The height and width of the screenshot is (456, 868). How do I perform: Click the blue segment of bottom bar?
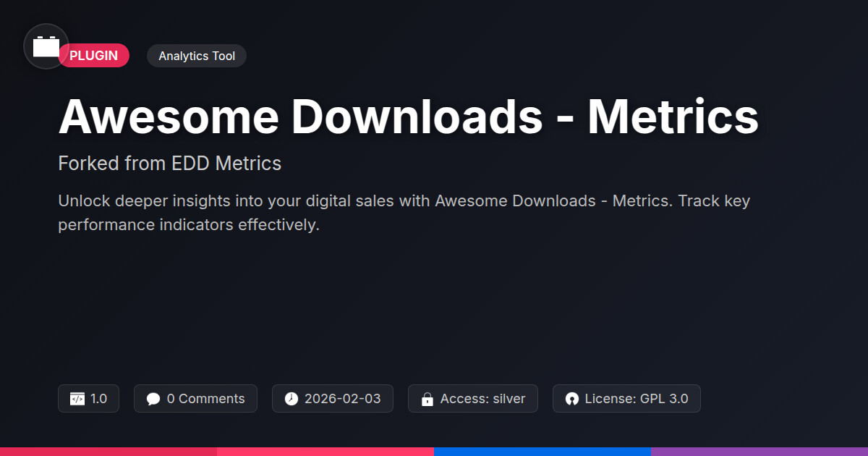coord(542,451)
